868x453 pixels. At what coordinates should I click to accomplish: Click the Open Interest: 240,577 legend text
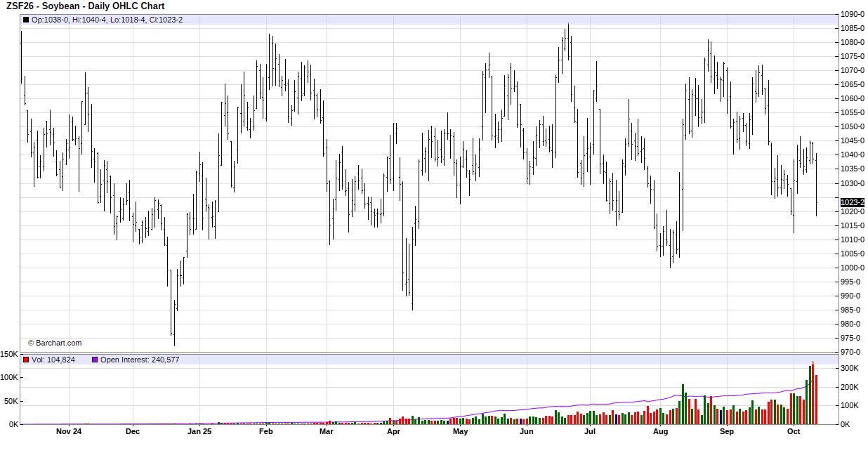coord(140,360)
